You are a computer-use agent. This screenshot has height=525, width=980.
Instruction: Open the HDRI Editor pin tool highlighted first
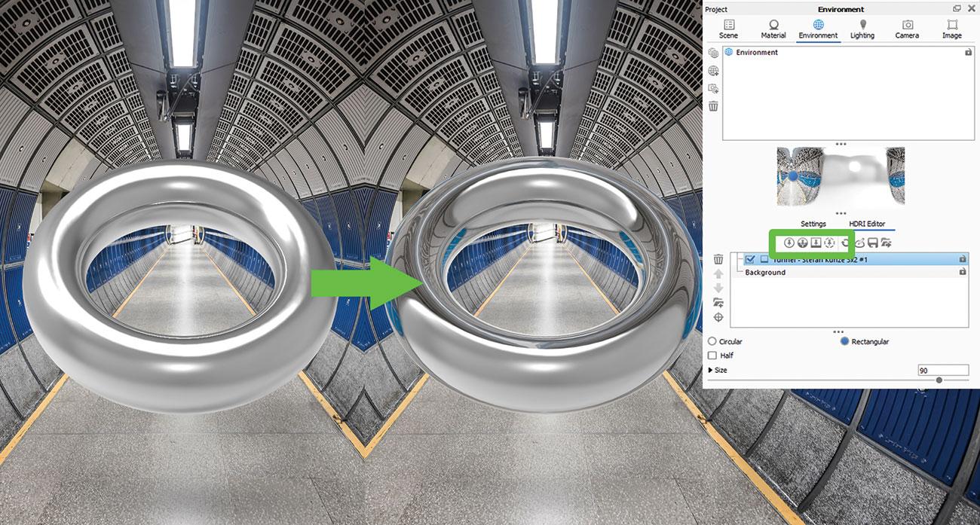[789, 243]
